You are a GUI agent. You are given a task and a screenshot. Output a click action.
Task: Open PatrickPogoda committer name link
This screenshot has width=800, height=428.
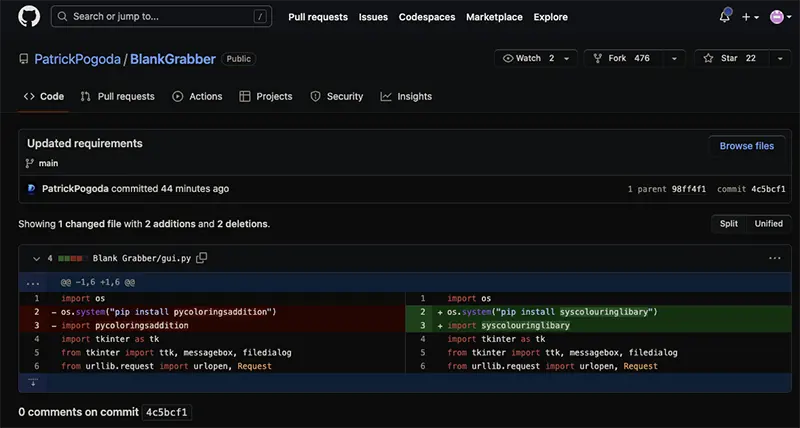coord(75,189)
